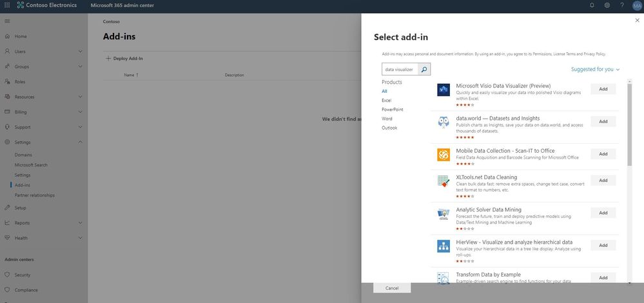Expand the Groups section chevron

click(80, 66)
